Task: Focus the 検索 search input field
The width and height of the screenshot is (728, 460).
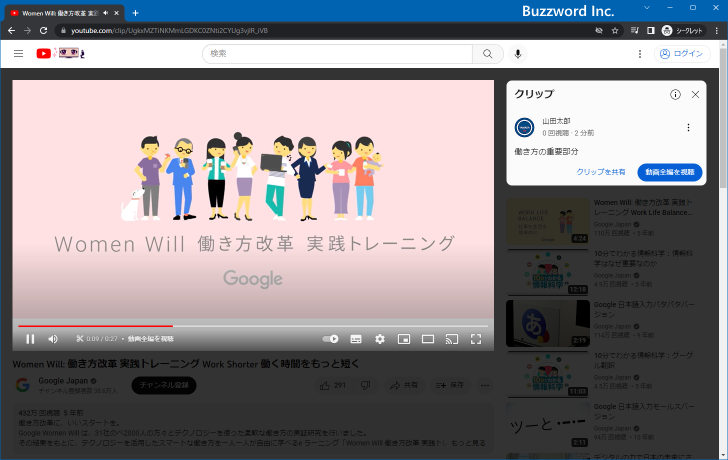Action: [x=338, y=54]
